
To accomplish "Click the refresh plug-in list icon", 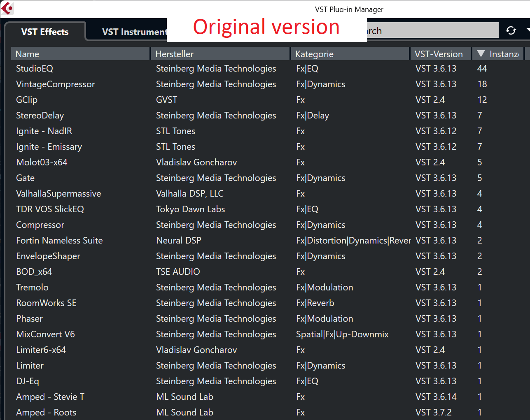I will coord(511,31).
